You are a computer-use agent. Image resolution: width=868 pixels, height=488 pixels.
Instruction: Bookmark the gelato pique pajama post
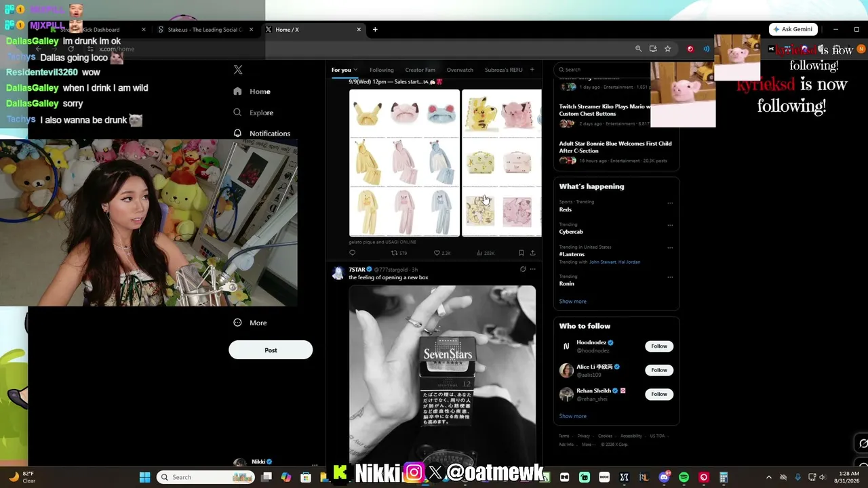click(x=521, y=253)
